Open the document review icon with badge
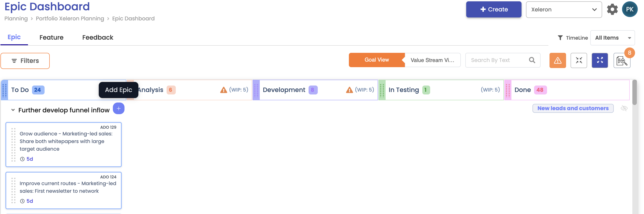Image resolution: width=644 pixels, height=214 pixels. click(622, 61)
